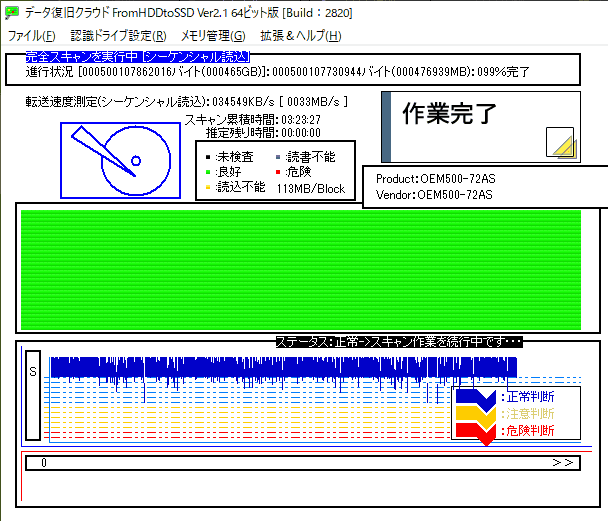Click the yellow 注意判断 legend arrow
The height and width of the screenshot is (521, 608).
coord(476,416)
